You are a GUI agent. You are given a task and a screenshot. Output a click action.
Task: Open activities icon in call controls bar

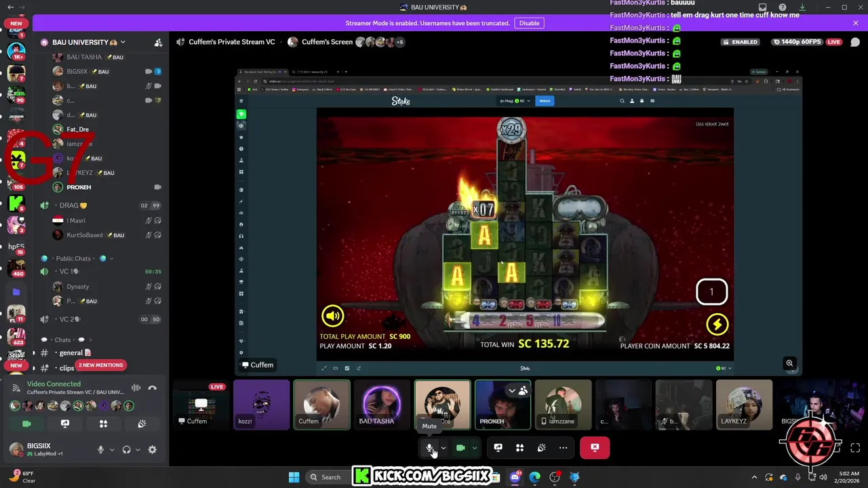[519, 447]
